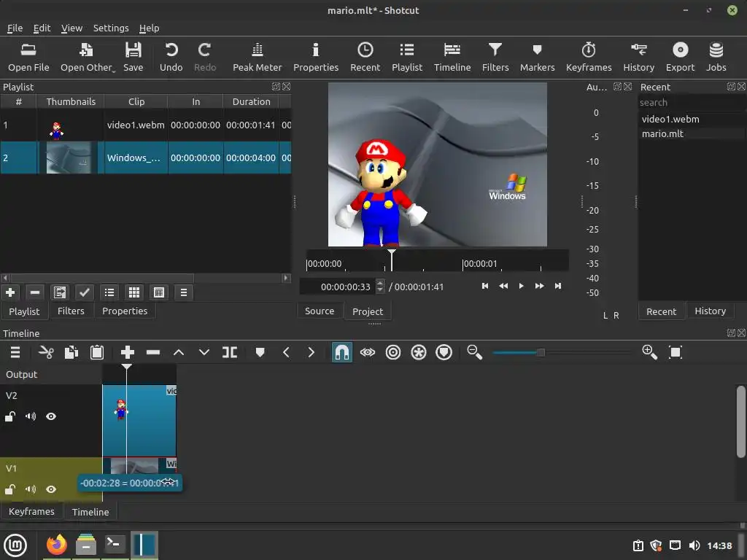
Task: Toggle the Playlist panel from the toolbar
Action: pos(407,57)
